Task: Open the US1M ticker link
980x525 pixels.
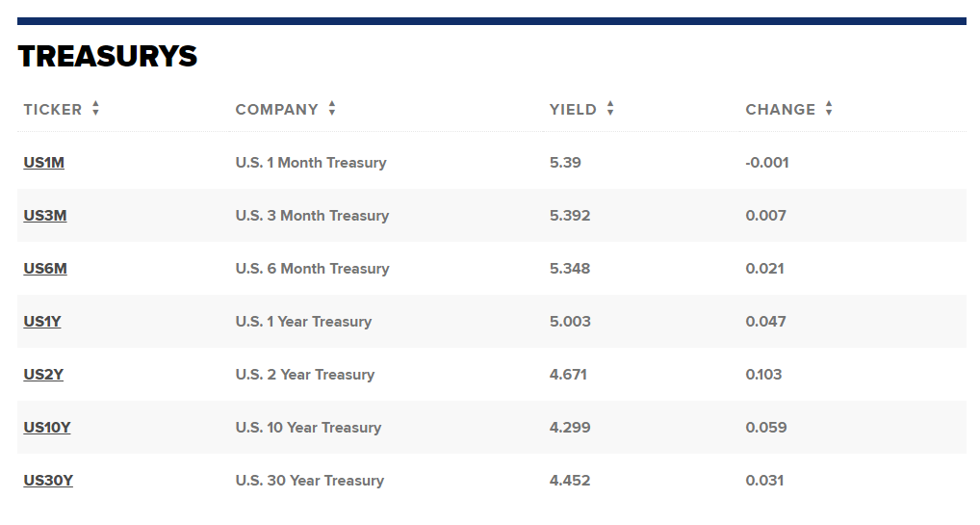Action: point(44,163)
